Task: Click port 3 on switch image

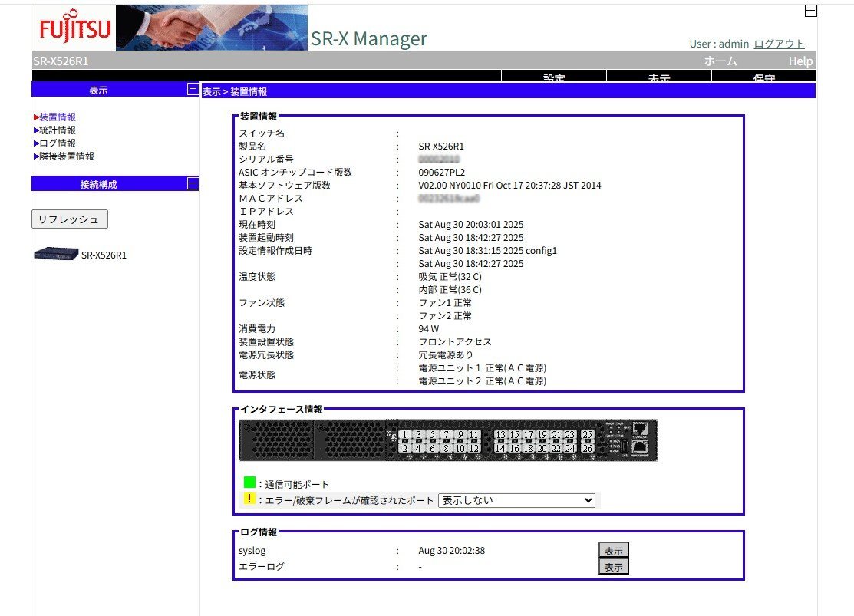Action: tap(418, 435)
